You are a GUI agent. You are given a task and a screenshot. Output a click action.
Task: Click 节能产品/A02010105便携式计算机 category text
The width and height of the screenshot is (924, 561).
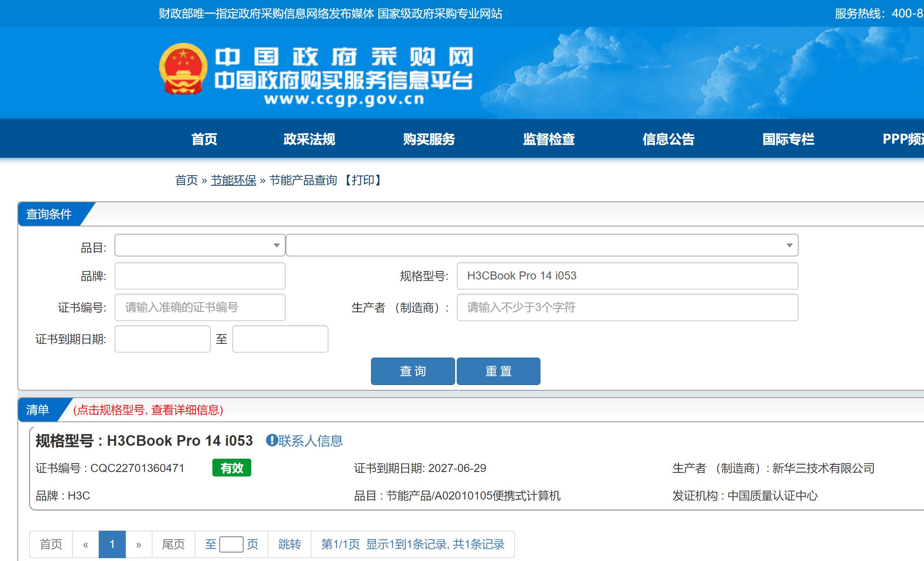click(473, 495)
